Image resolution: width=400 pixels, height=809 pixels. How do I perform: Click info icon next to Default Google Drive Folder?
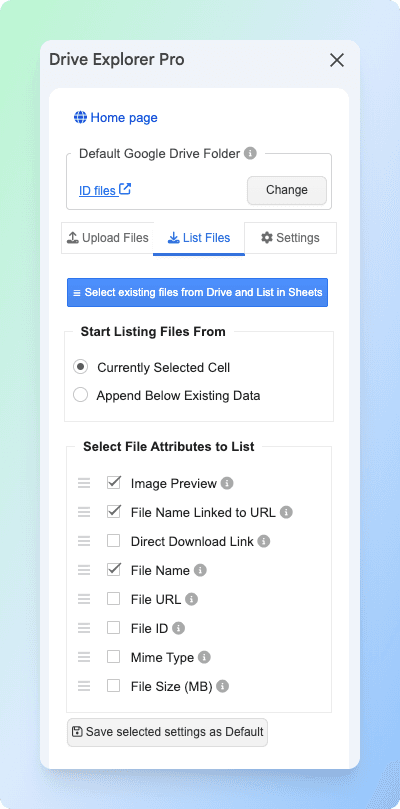250,153
